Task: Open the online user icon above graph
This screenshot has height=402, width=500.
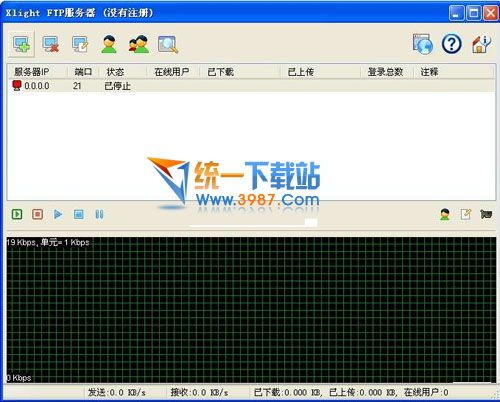Action: click(x=445, y=214)
